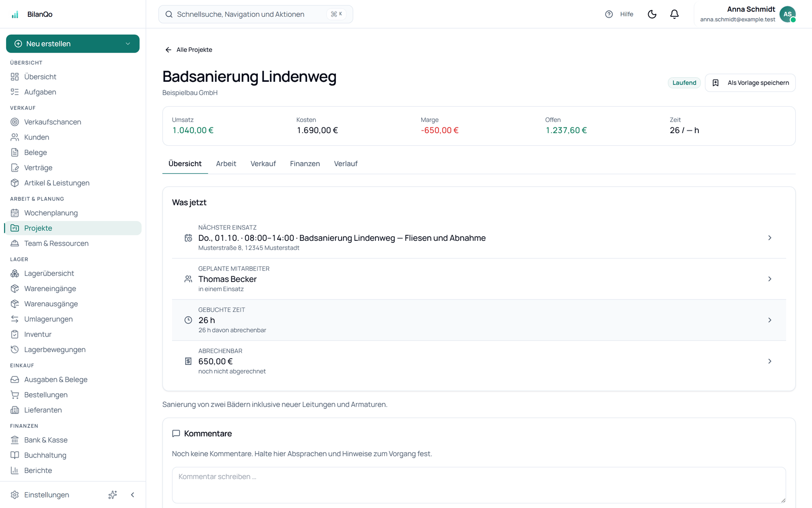Open Lieferanten in the sidebar
The image size is (812, 508).
(x=73, y=410)
